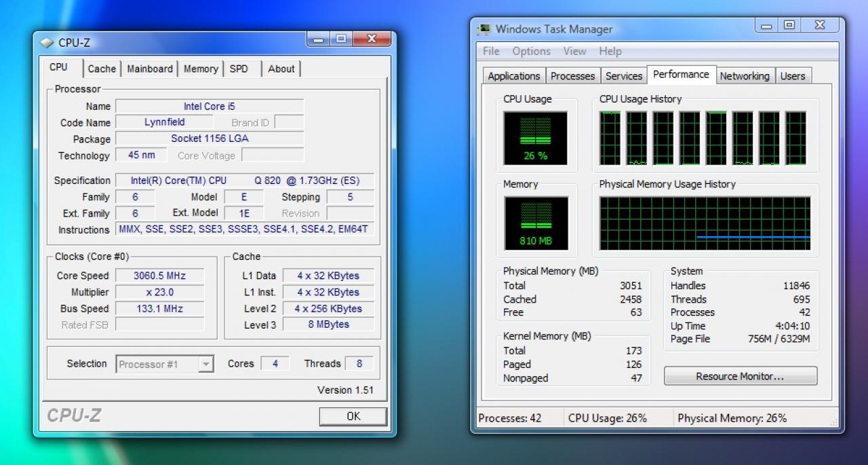Screen dimensions: 868x465
Task: Open the View menu in Task Manager
Action: tap(574, 51)
